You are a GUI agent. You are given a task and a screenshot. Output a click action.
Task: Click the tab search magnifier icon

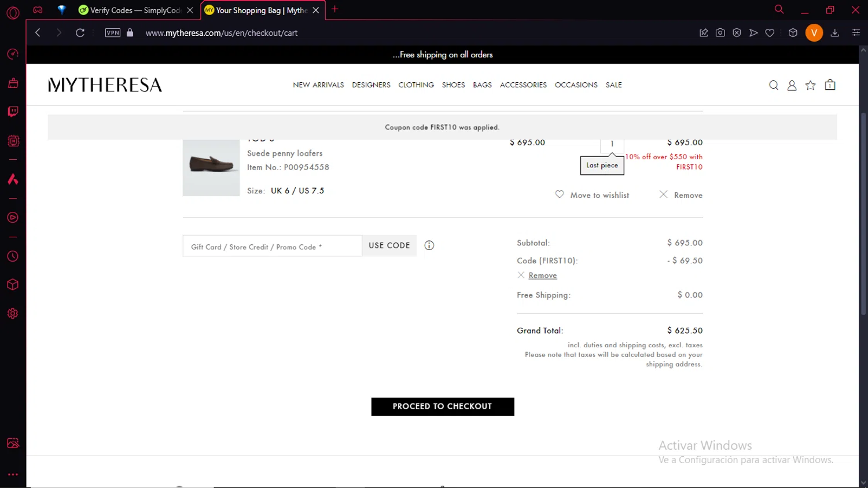coord(779,9)
